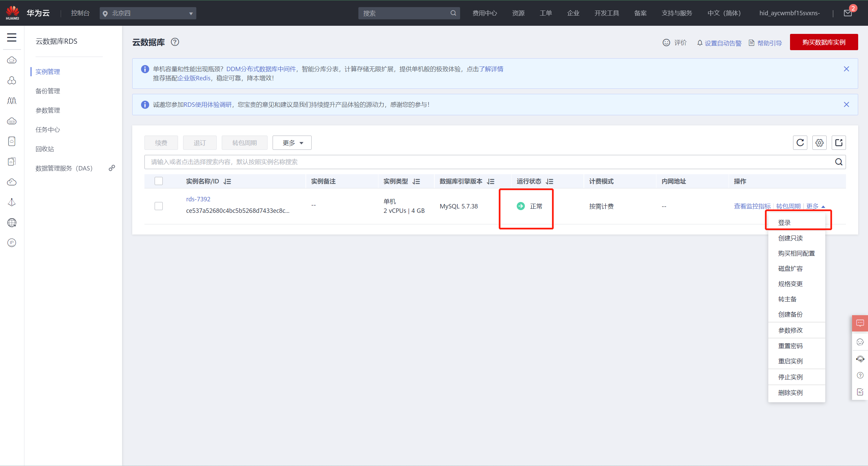
Task: Click the gauge cloud icon in left rail
Action: [12, 182]
